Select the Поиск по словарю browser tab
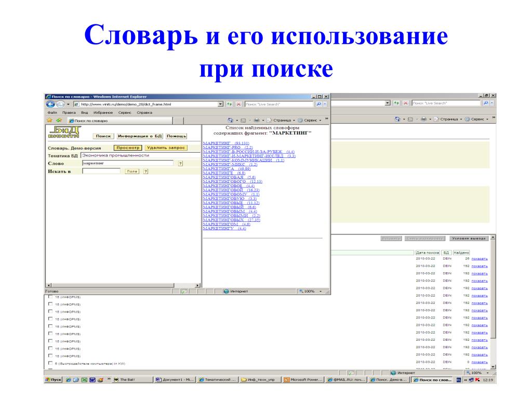 (x=120, y=121)
